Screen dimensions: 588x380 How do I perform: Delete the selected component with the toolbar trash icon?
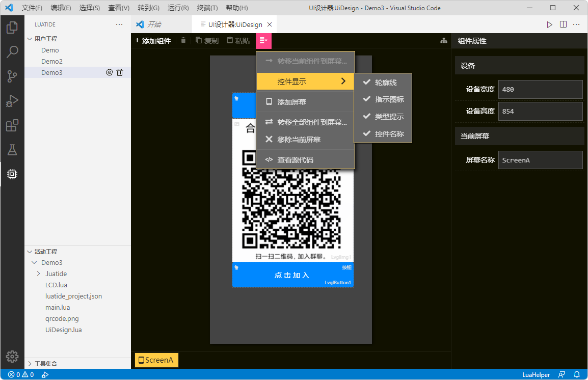click(183, 40)
